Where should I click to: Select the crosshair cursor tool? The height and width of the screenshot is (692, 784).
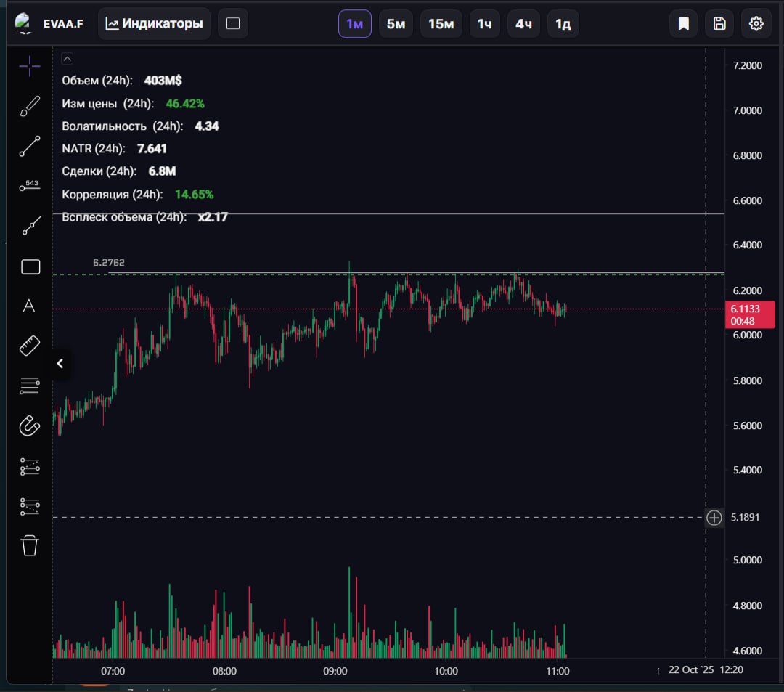point(30,67)
